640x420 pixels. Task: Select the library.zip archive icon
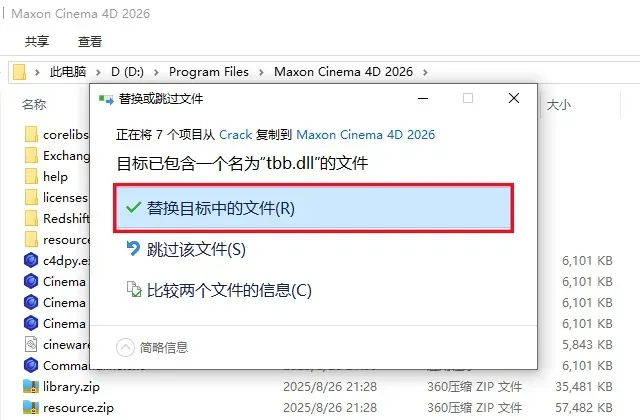[31, 386]
